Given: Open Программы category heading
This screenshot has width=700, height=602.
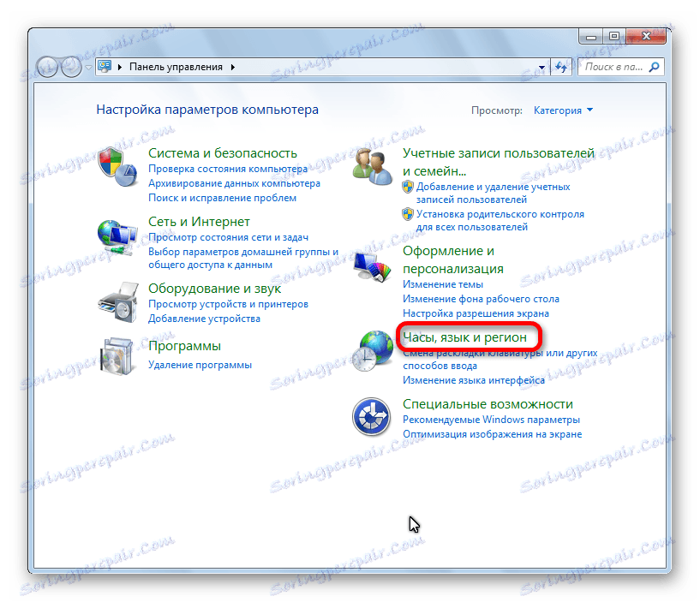Looking at the screenshot, I should (x=184, y=346).
